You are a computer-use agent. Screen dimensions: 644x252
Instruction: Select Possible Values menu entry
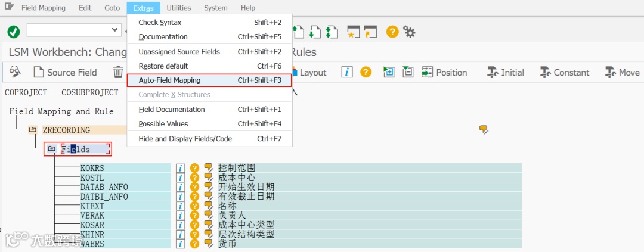pos(209,123)
